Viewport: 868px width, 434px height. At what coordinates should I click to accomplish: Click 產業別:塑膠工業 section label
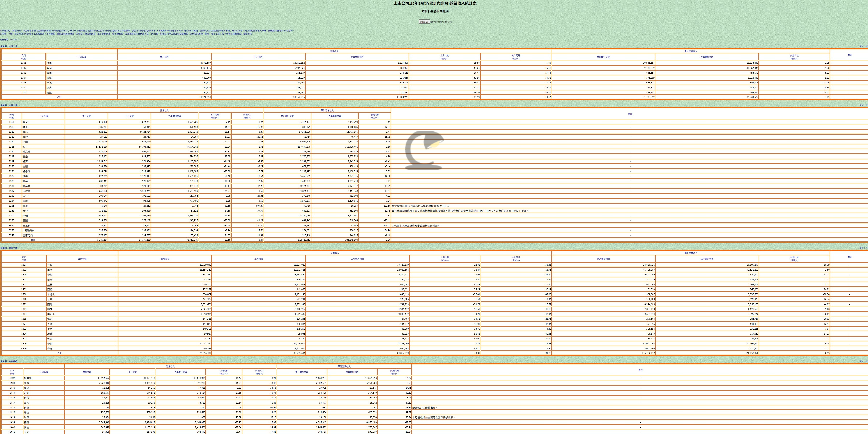point(9,248)
